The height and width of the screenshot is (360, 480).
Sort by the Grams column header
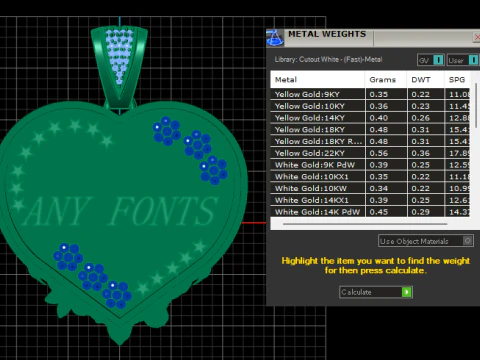[x=386, y=80]
